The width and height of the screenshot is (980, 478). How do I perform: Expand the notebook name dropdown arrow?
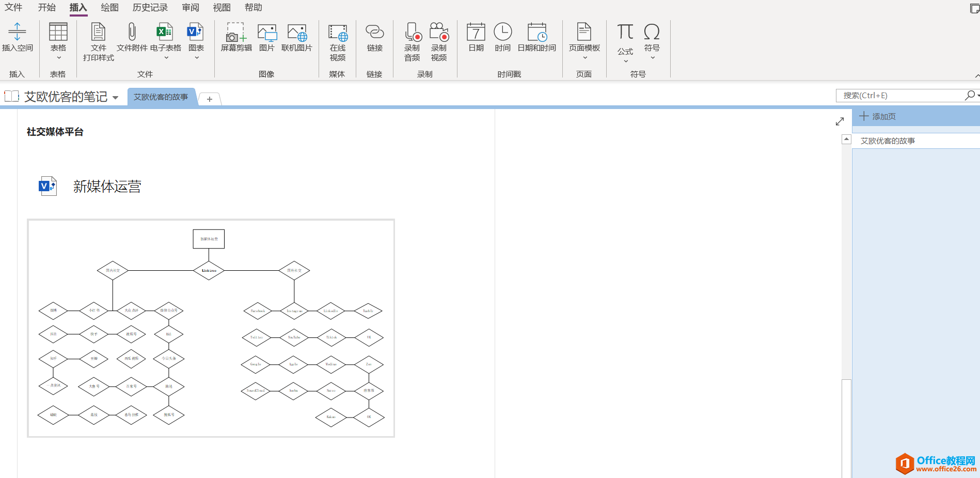pyautogui.click(x=115, y=98)
